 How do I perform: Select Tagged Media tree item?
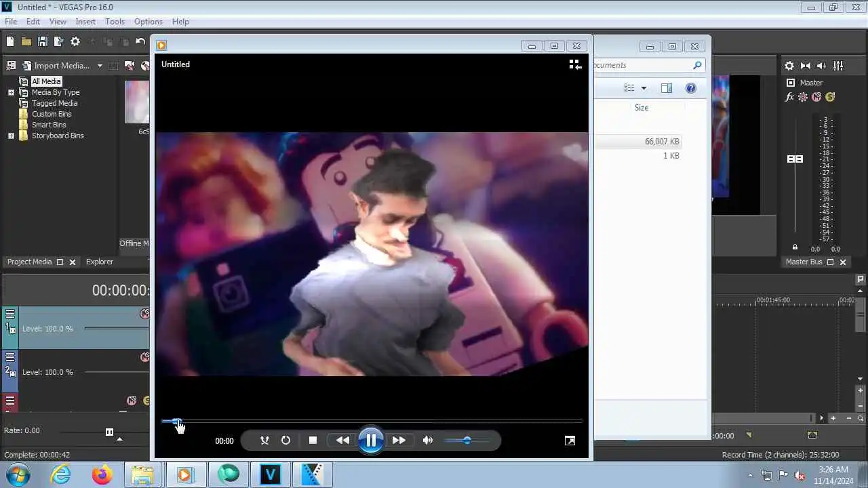coord(54,103)
